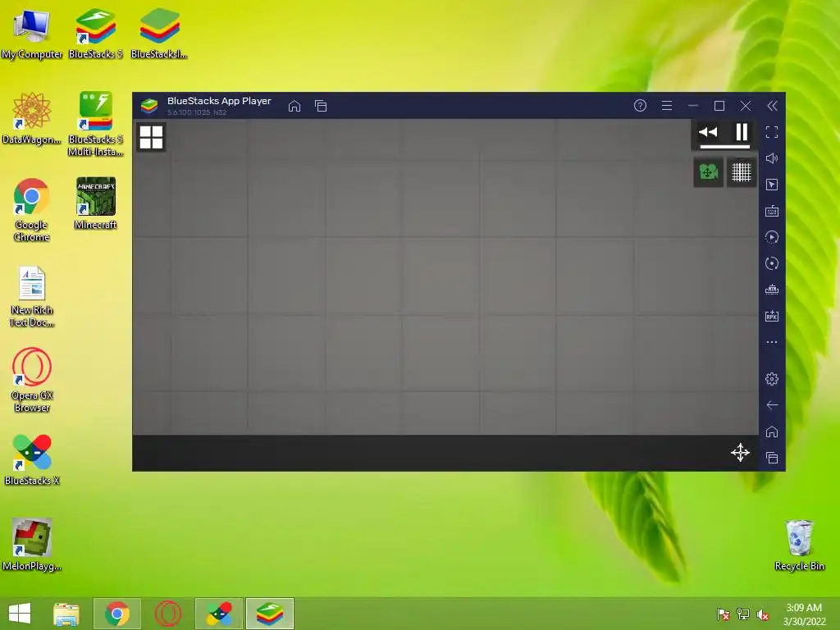
Task: Click the BlueStacks App Player title text
Action: (219, 101)
